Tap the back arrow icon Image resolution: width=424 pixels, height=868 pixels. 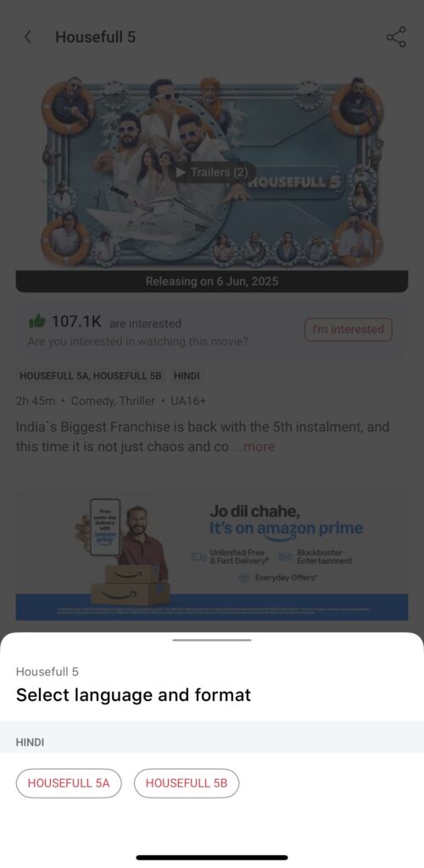[28, 37]
